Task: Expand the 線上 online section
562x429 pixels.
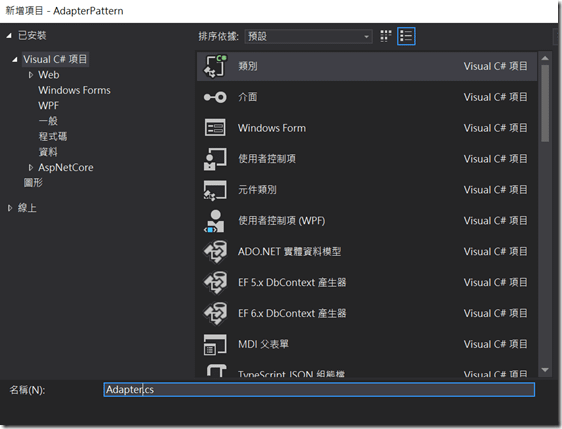Action: click(x=10, y=208)
